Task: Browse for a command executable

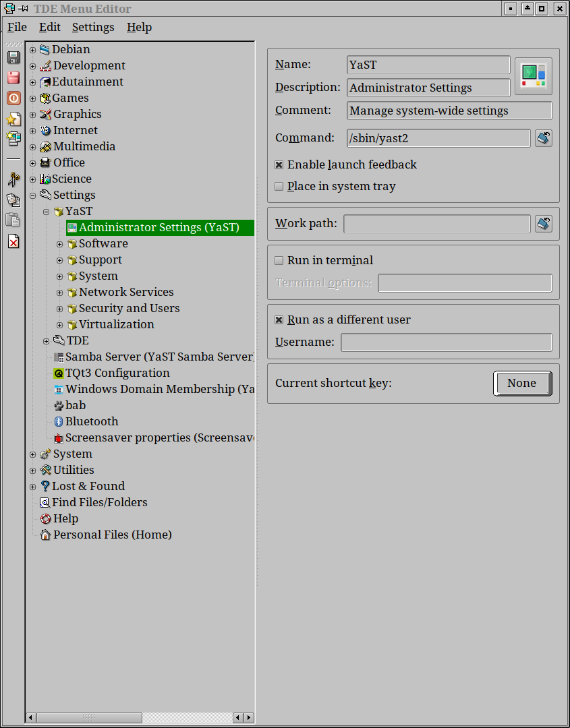Action: tap(544, 138)
